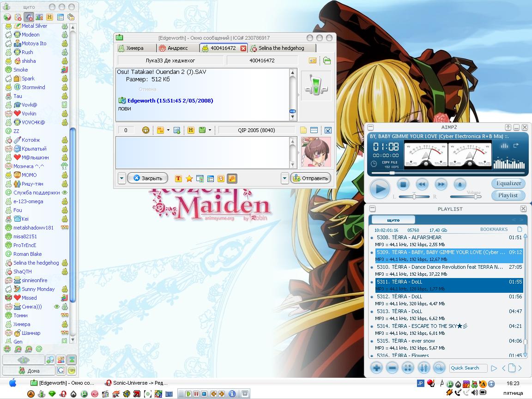The width and height of the screenshot is (532, 399).
Task: Select the щито playlist tab
Action: [393, 220]
